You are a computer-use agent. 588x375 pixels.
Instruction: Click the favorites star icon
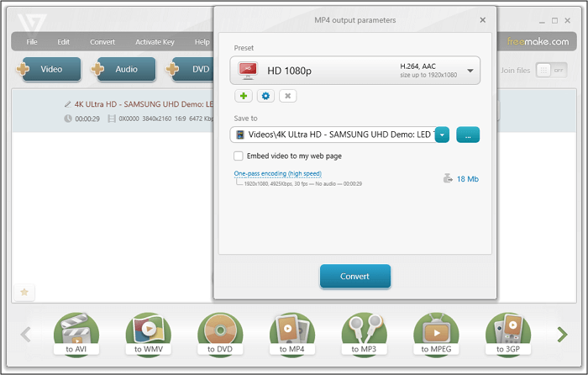(x=24, y=292)
